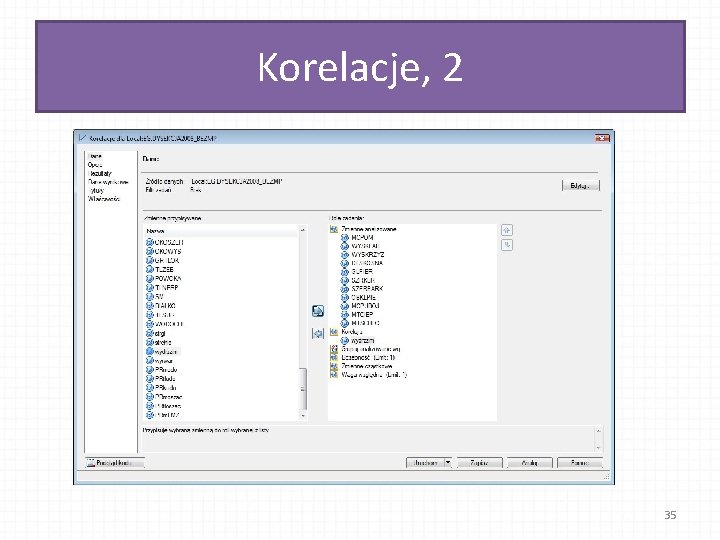720x540 pixels.
Task: Open the Dane wynikowe page
Action: (x=108, y=182)
